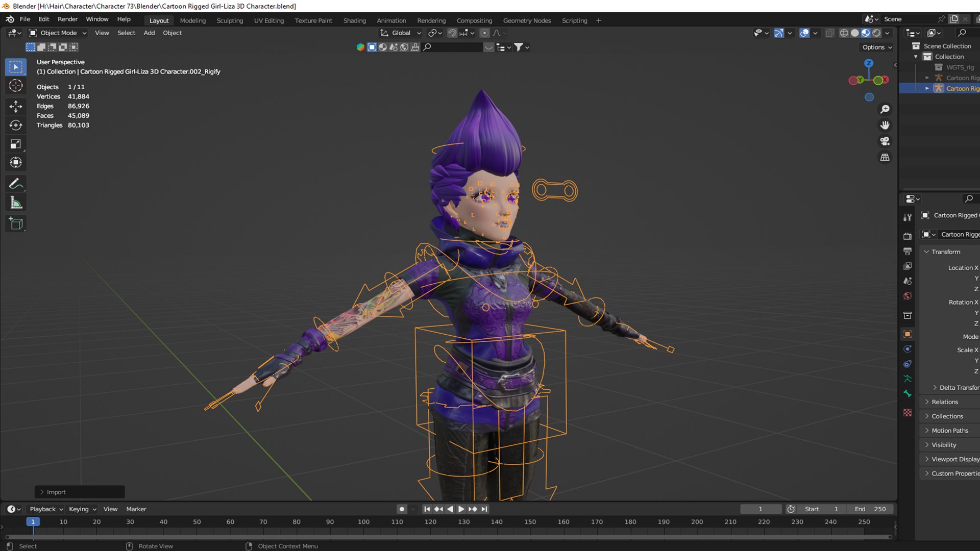Screen dimensions: 980x551
Task: Click frame 70 on the timeline
Action: pyautogui.click(x=262, y=521)
